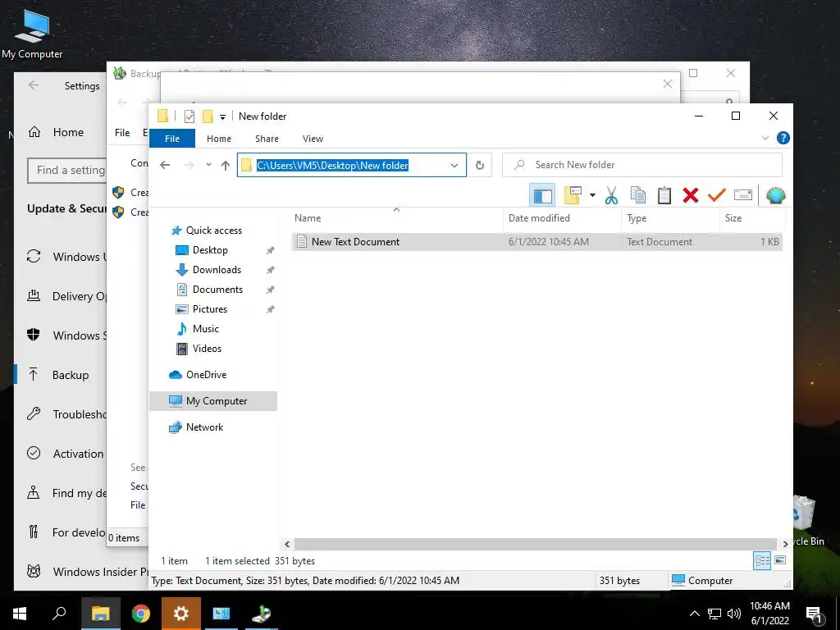Refresh the New folder view
The width and height of the screenshot is (840, 630).
coord(480,165)
